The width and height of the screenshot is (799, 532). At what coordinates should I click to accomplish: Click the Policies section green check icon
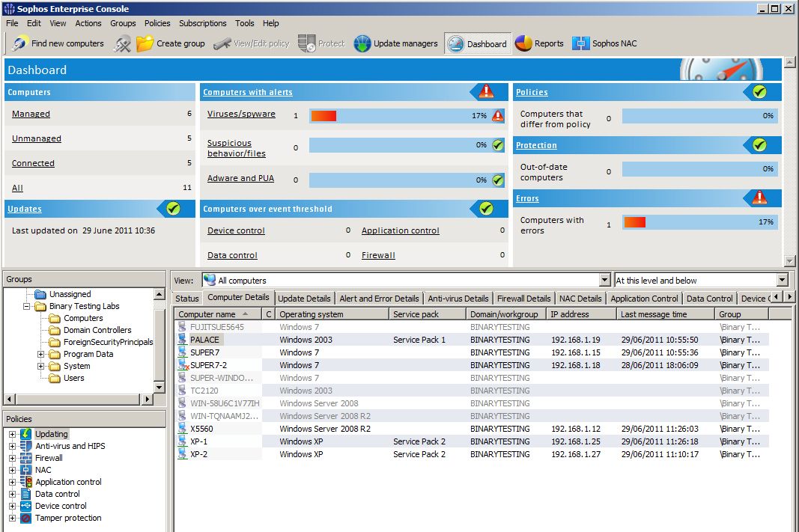click(759, 91)
